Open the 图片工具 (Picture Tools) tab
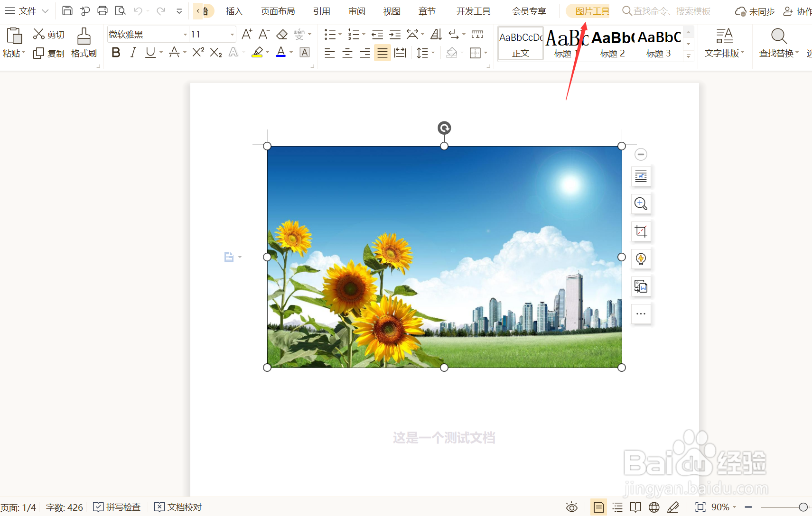 coord(592,11)
